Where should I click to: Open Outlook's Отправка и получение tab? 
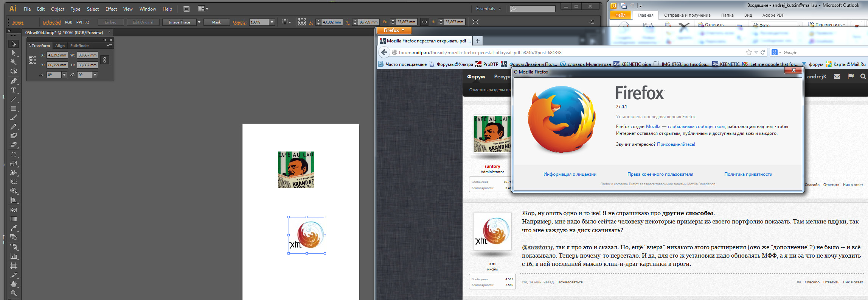[x=687, y=15]
